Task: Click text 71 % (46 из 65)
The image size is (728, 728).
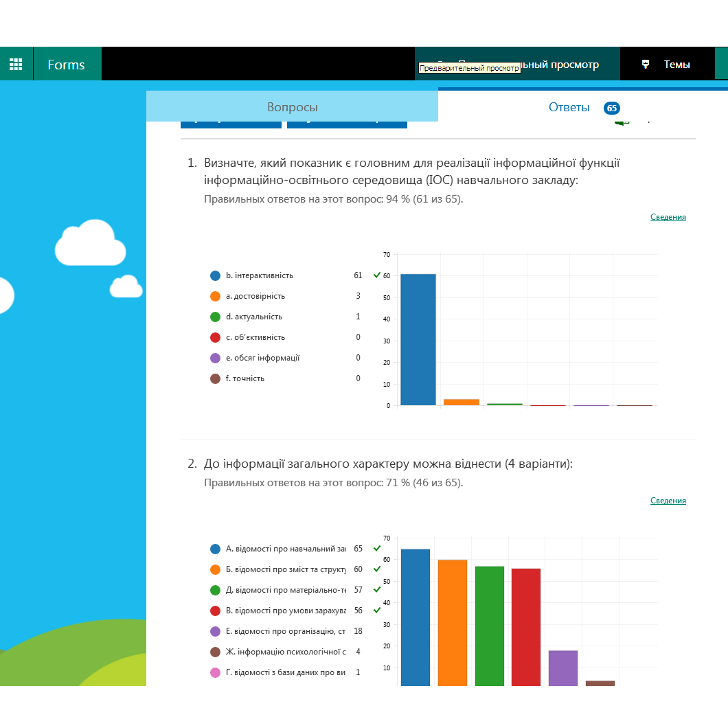Action: pos(424,483)
